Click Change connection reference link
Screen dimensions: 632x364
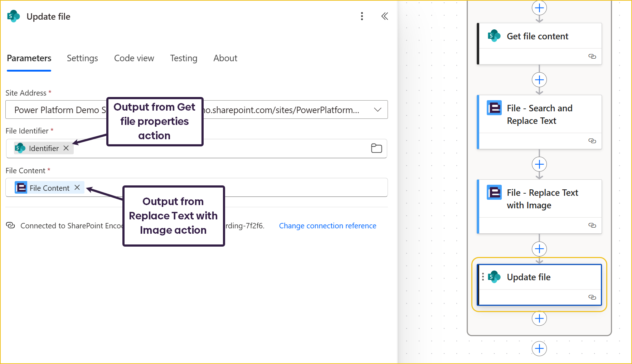327,226
